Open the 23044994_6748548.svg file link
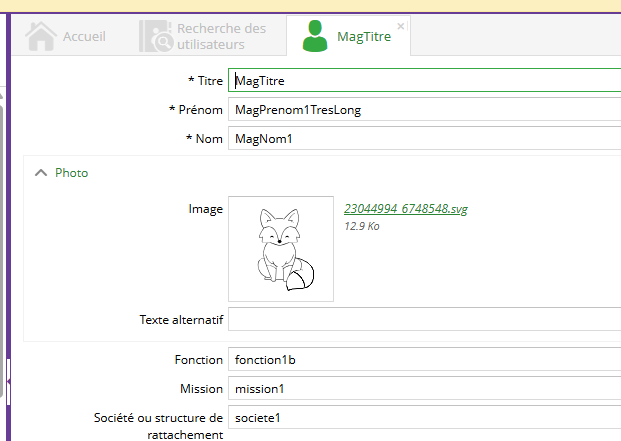This screenshot has height=441, width=621. 405,209
